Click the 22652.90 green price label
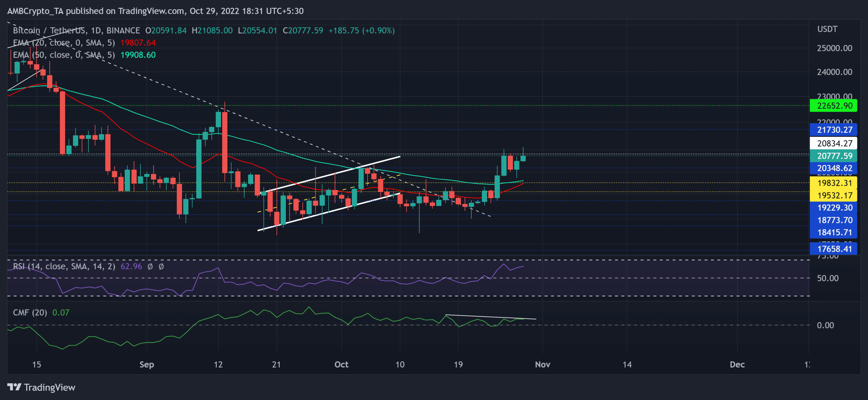 click(833, 106)
